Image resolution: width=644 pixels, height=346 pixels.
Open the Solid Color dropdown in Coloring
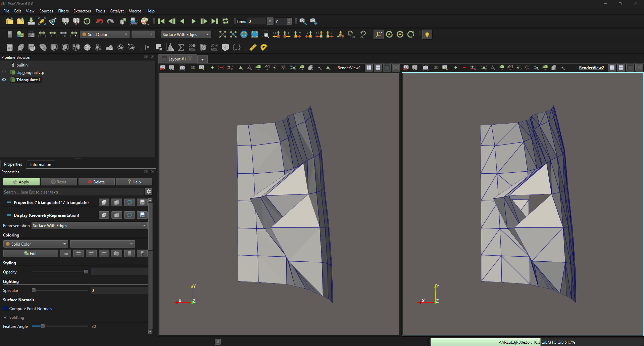(36, 244)
